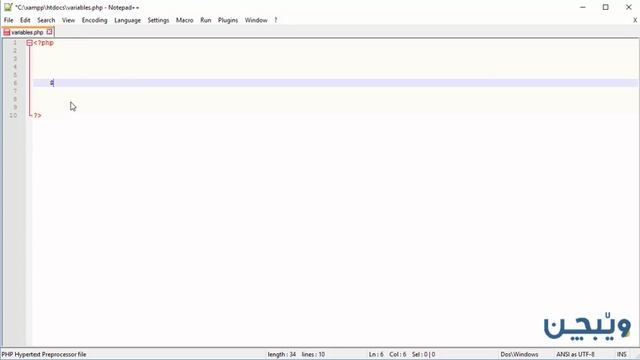Open the Plugins menu
This screenshot has width=640, height=360.
pos(228,20)
